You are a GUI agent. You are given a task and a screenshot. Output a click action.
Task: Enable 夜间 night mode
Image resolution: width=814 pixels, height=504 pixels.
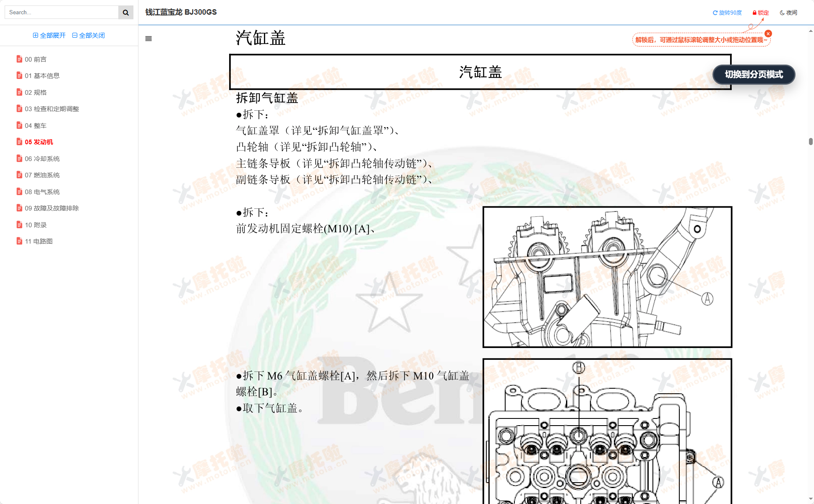(x=788, y=12)
